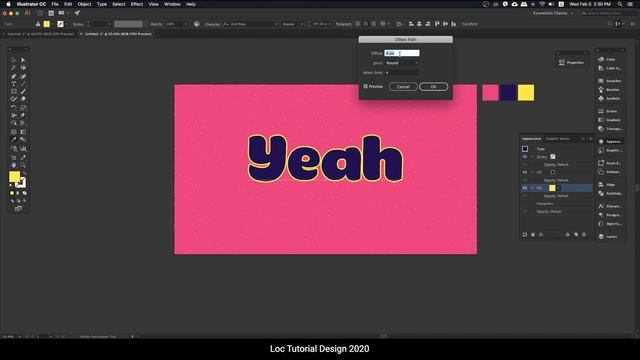This screenshot has width=640, height=360.
Task: Switch to the Graphic Styles tab
Action: [x=558, y=139]
